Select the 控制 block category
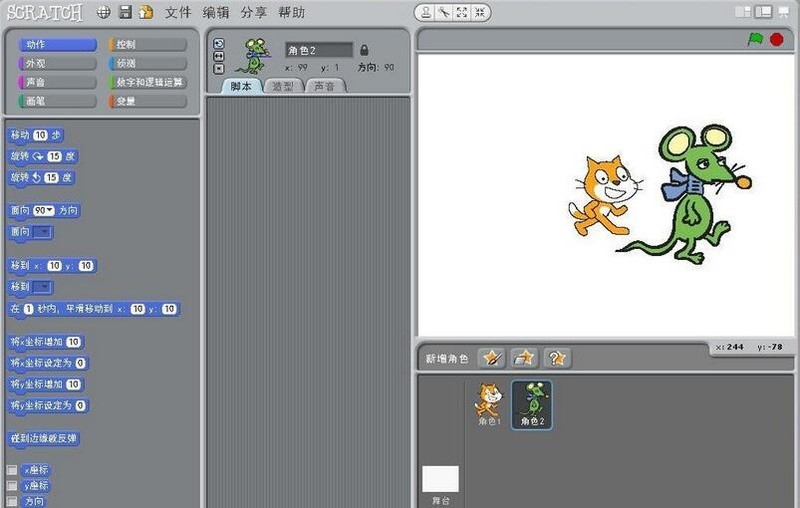This screenshot has height=508, width=800. [147, 44]
